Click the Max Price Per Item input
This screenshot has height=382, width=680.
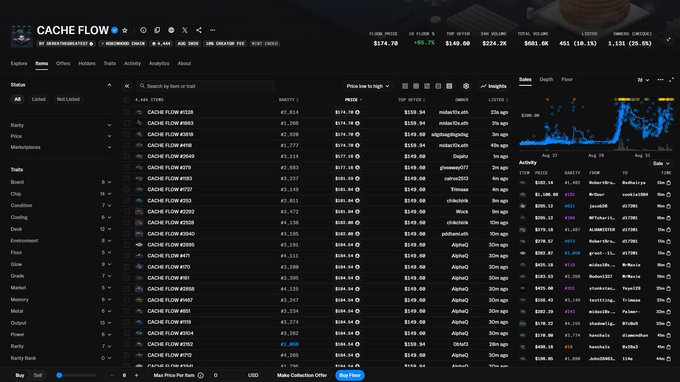[228, 375]
